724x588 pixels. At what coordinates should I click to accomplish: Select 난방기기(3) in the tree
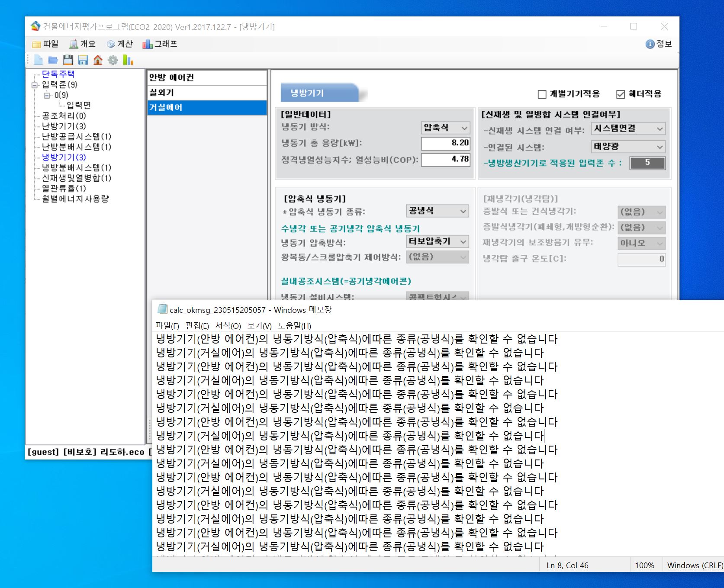(64, 126)
